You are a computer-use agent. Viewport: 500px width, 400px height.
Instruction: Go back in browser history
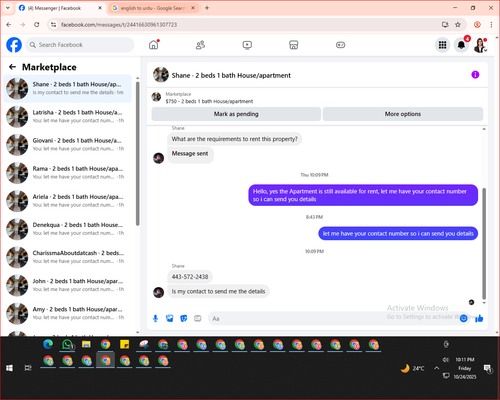pyautogui.click(x=9, y=24)
